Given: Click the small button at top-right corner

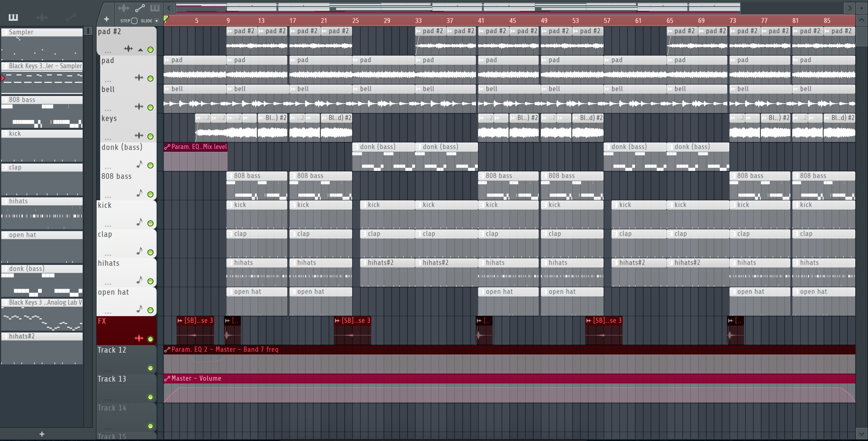Looking at the screenshot, I should pyautogui.click(x=861, y=8).
